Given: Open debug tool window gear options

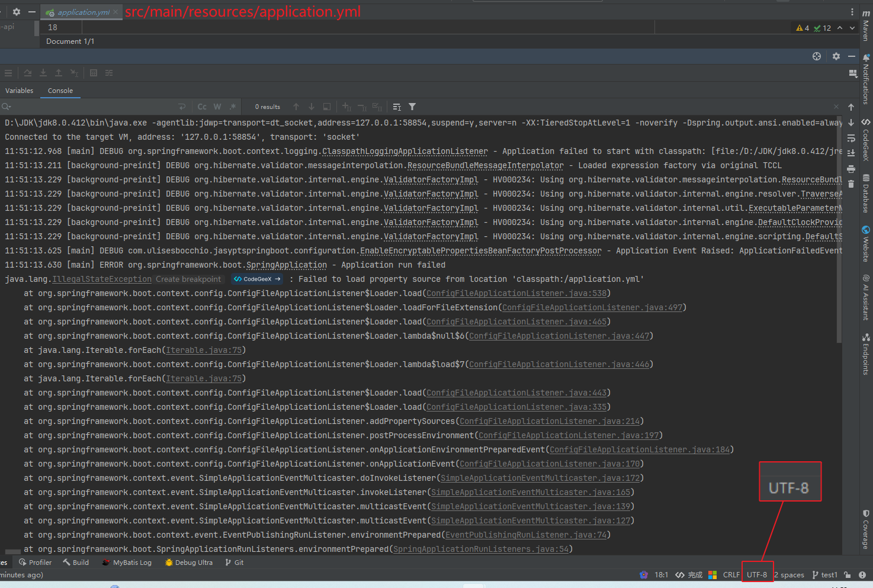Looking at the screenshot, I should coord(836,56).
